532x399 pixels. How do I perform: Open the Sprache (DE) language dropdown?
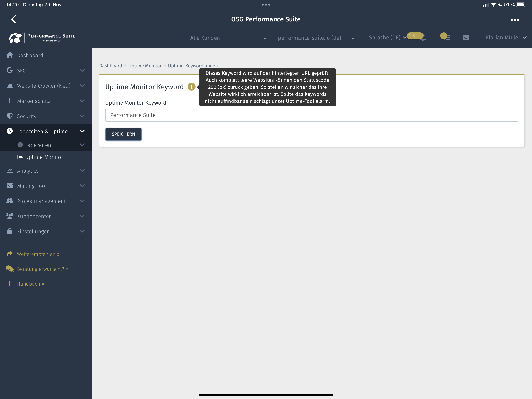click(x=388, y=38)
